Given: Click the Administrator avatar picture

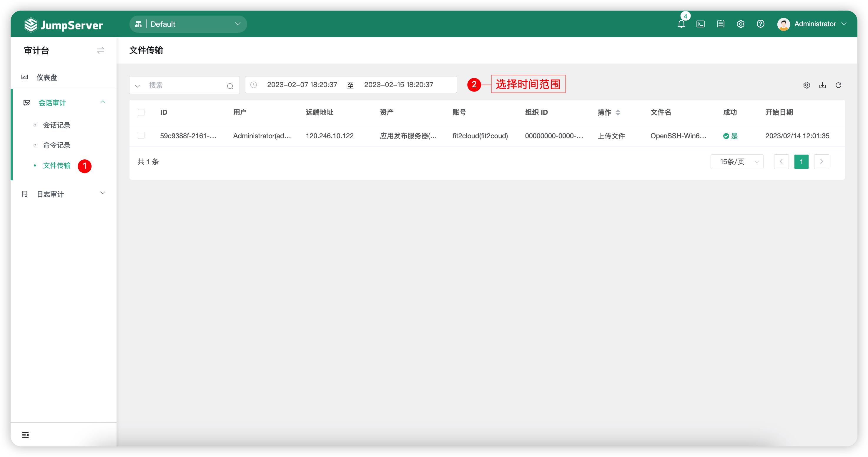Looking at the screenshot, I should tap(783, 24).
